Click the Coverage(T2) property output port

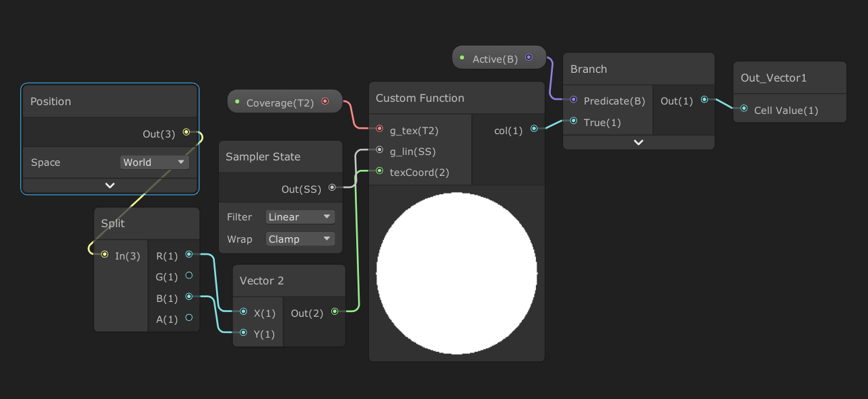(x=325, y=102)
